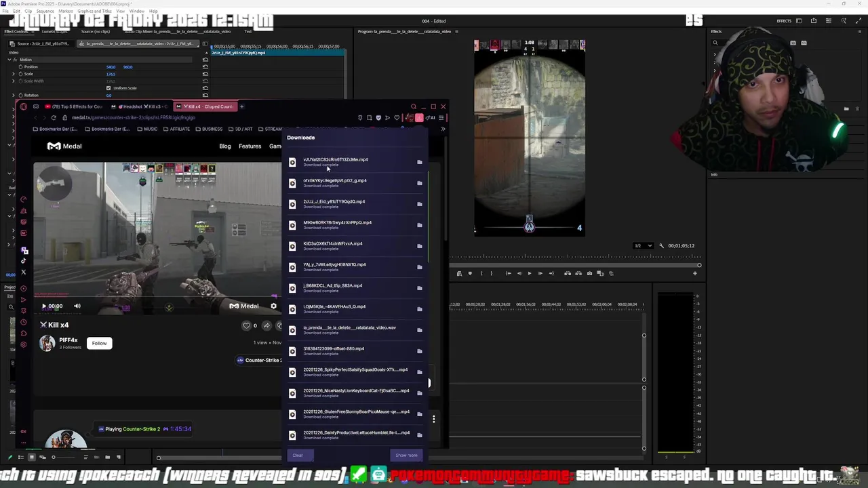
Task: Go to Out point in Program monitor
Action: coord(551,273)
